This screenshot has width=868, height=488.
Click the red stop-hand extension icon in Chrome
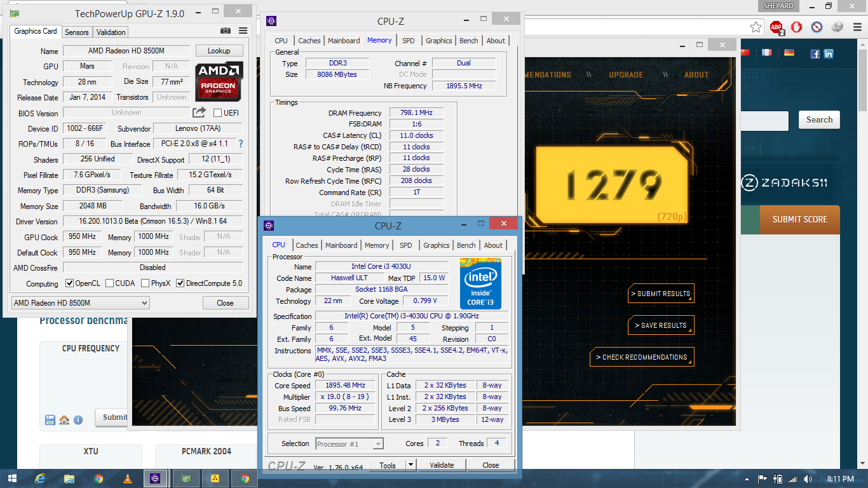pos(796,27)
